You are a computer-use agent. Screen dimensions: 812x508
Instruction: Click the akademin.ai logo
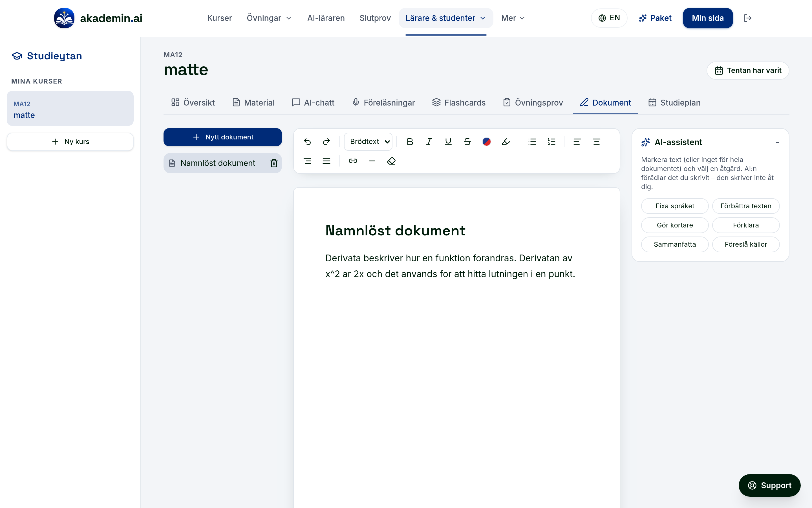[98, 18]
